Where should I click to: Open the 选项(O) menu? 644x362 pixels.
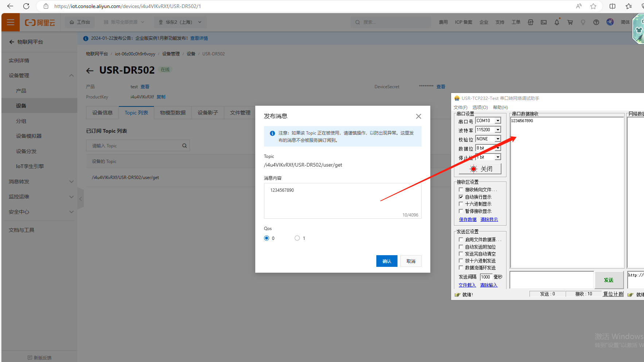[x=480, y=107]
